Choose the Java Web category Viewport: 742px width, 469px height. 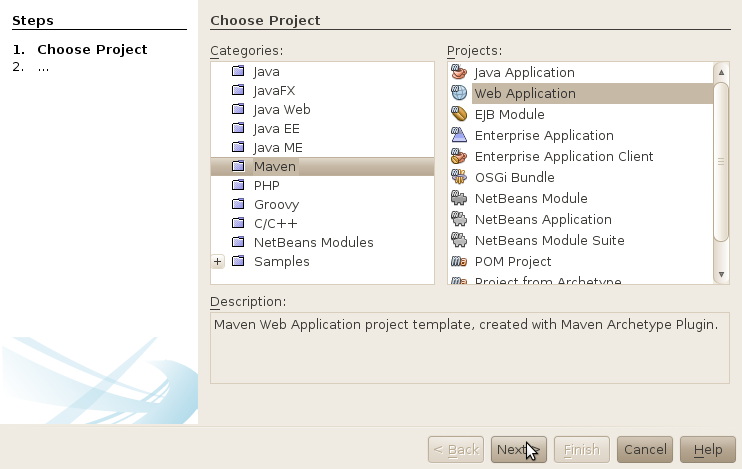click(x=282, y=109)
